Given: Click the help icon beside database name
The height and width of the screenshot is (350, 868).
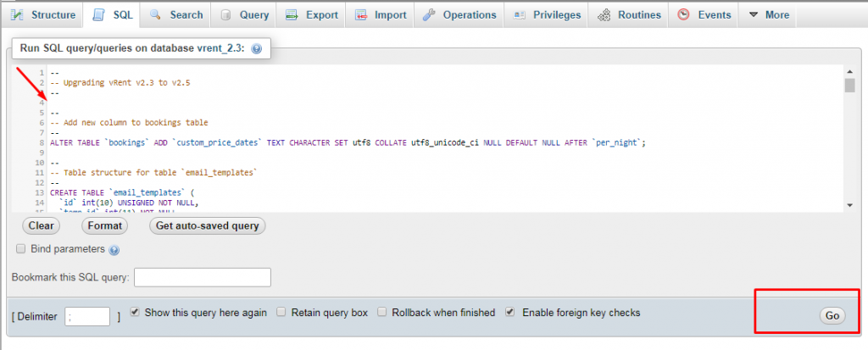Looking at the screenshot, I should (x=257, y=49).
